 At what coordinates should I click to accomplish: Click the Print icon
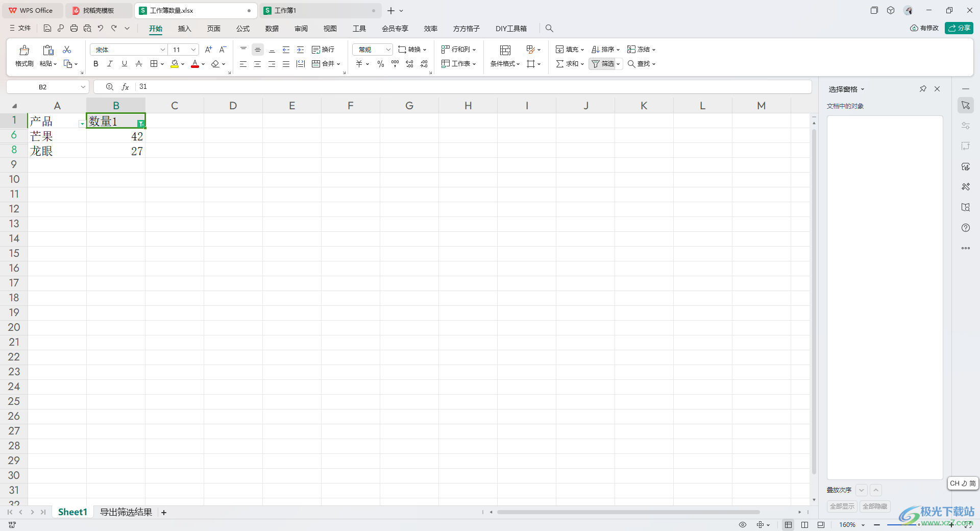tap(74, 28)
